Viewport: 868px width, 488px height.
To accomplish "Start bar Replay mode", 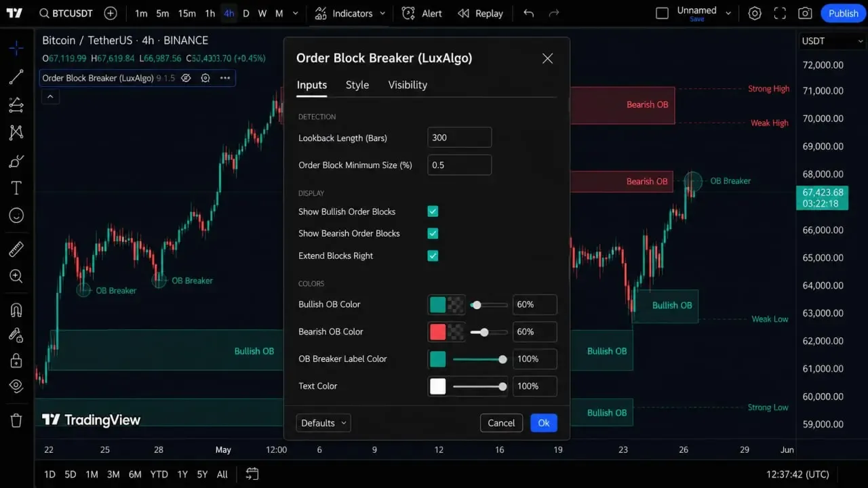I will click(480, 14).
